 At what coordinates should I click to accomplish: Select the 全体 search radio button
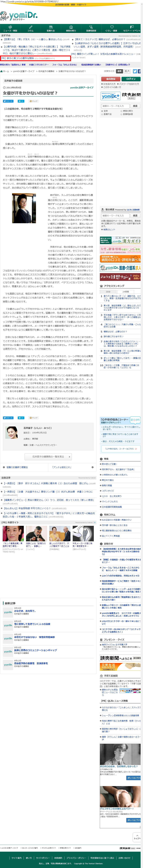tap(102, 111)
